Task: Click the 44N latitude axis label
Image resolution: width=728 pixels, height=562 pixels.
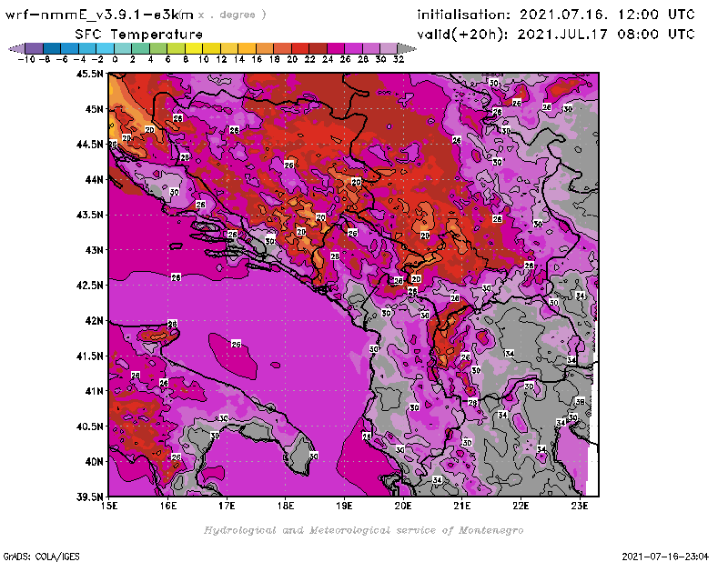Action: point(94,179)
